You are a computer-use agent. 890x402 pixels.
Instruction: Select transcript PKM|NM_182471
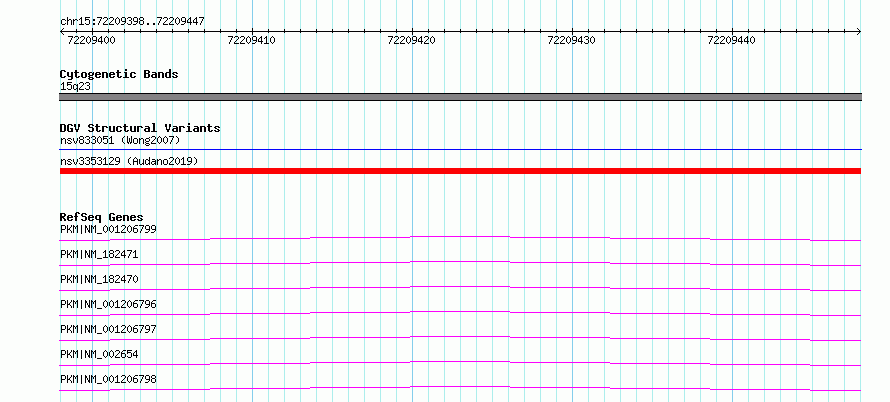tap(99, 254)
